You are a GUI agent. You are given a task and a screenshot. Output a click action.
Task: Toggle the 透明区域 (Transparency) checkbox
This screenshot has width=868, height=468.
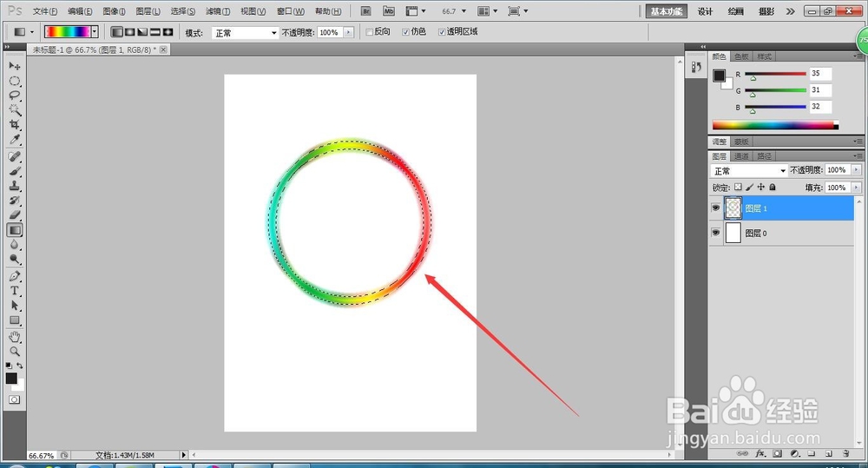[441, 32]
